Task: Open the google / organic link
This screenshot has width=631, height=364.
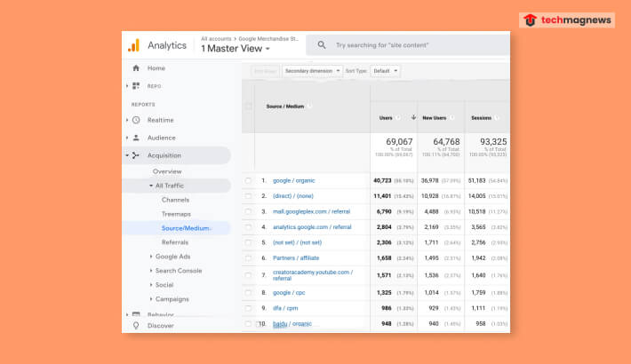Action: tap(294, 180)
